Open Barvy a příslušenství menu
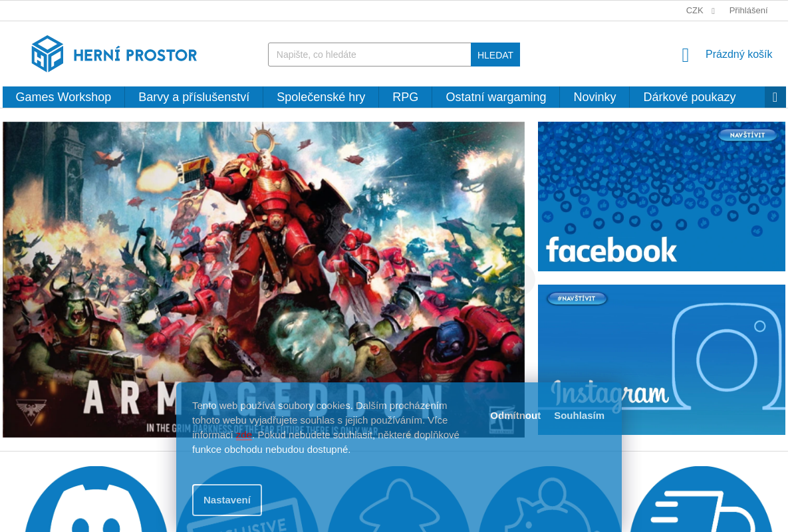This screenshot has width=798, height=532. pyautogui.click(x=194, y=97)
